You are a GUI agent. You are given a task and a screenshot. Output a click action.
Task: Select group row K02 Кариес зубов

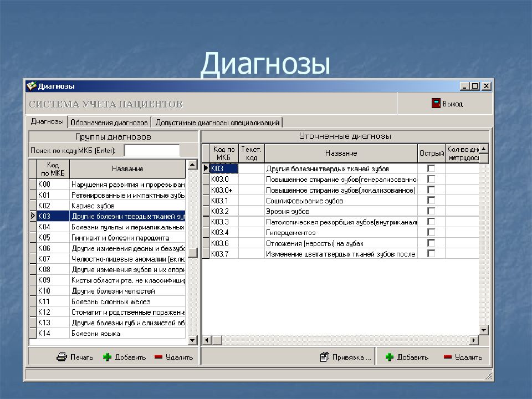click(x=111, y=206)
